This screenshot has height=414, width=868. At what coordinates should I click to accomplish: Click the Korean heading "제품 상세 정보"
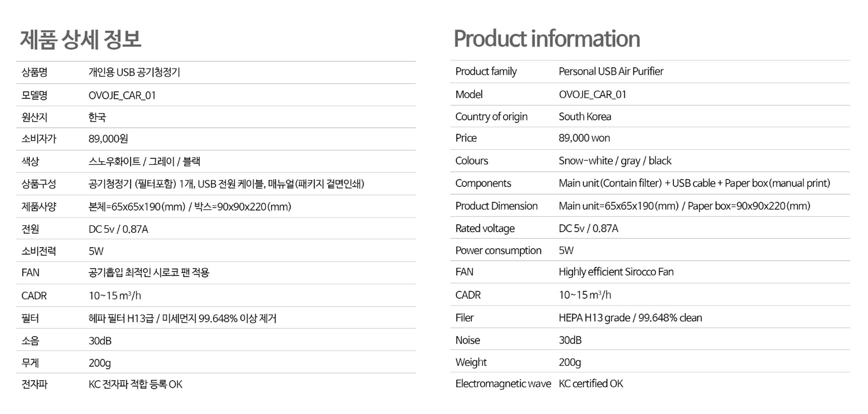click(x=81, y=39)
